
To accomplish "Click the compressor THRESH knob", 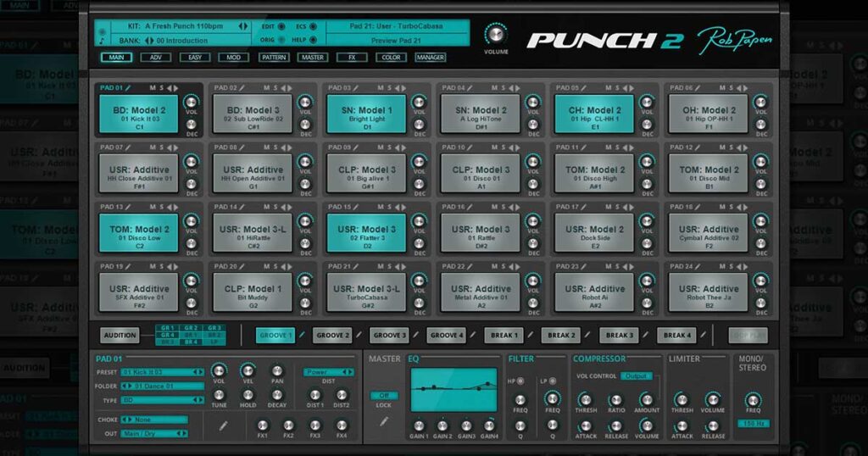I will coord(585,399).
